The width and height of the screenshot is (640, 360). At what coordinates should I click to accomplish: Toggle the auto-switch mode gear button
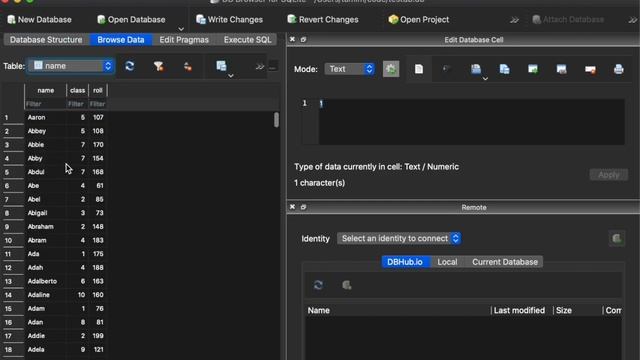(391, 69)
